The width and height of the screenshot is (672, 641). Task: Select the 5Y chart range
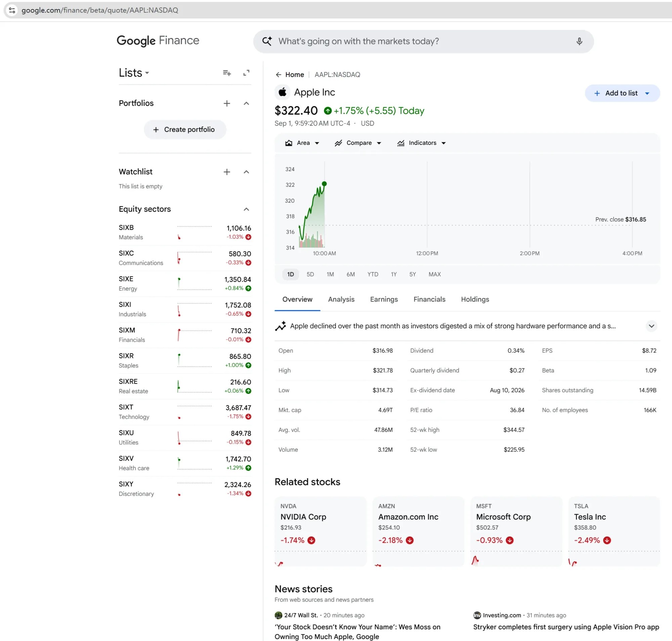pos(413,274)
